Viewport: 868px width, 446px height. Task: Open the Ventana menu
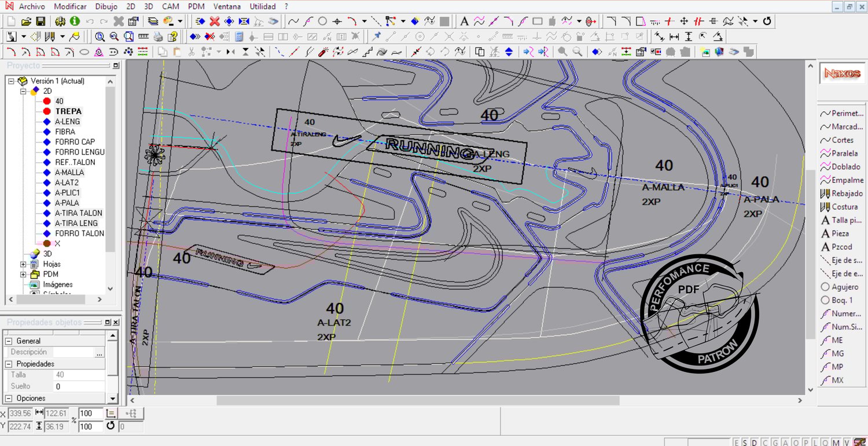click(x=227, y=6)
